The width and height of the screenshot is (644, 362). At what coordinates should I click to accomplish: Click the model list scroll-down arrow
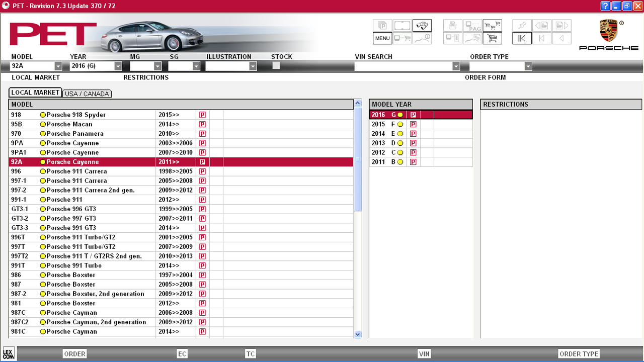click(358, 334)
